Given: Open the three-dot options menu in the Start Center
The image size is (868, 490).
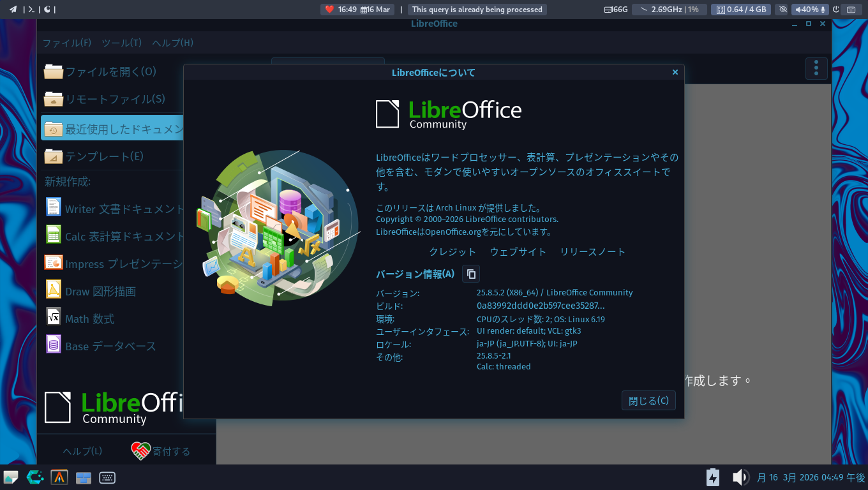Looking at the screenshot, I should [816, 68].
